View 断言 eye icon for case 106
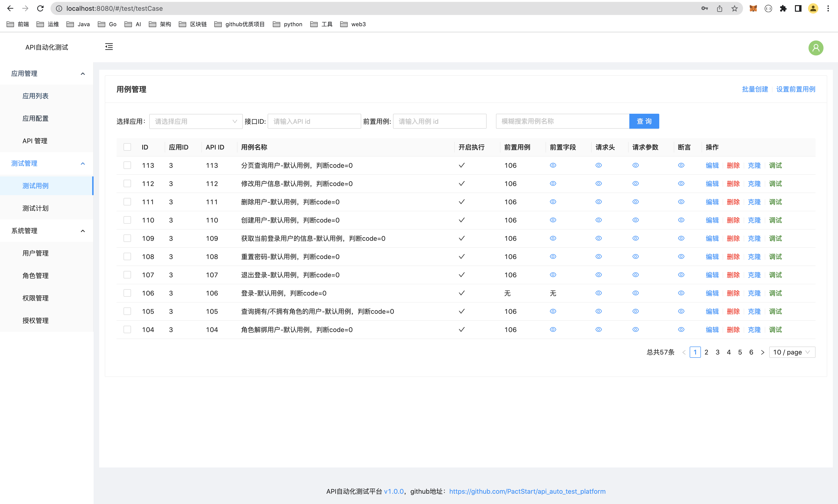Screen dimensions: 838x504 [x=681, y=293]
